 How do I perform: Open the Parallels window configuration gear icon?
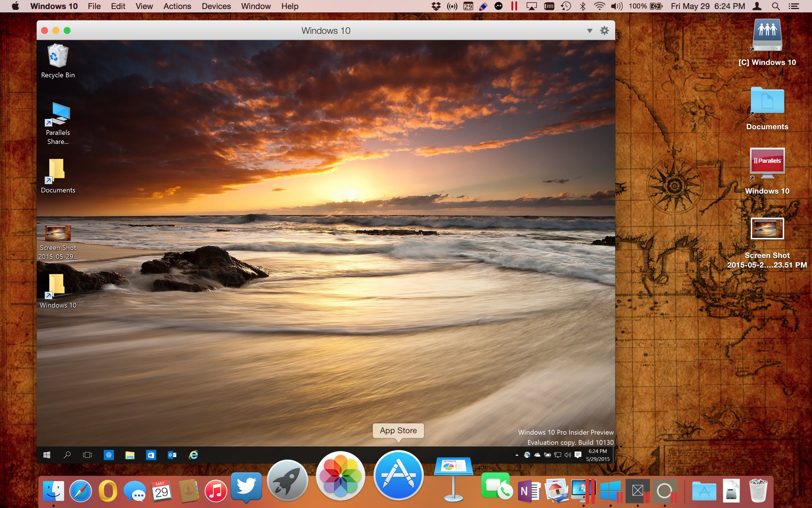click(x=604, y=30)
